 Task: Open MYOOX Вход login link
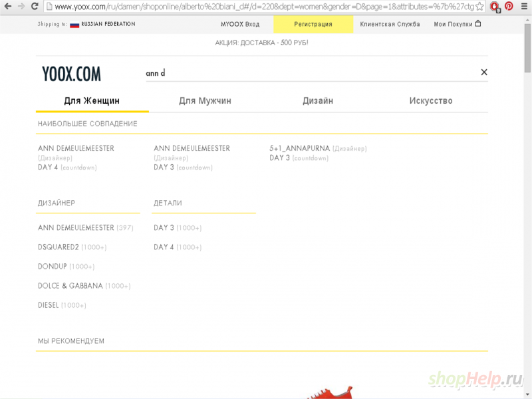[x=240, y=24]
